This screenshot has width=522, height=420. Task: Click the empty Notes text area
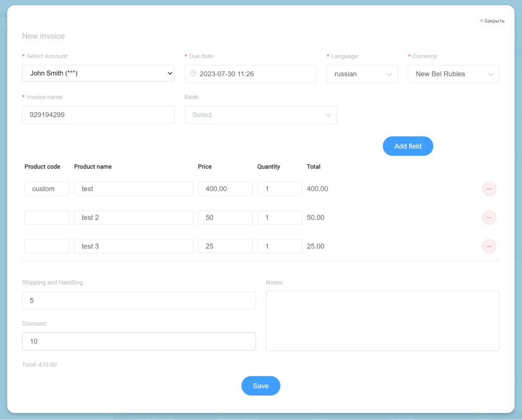(x=383, y=320)
